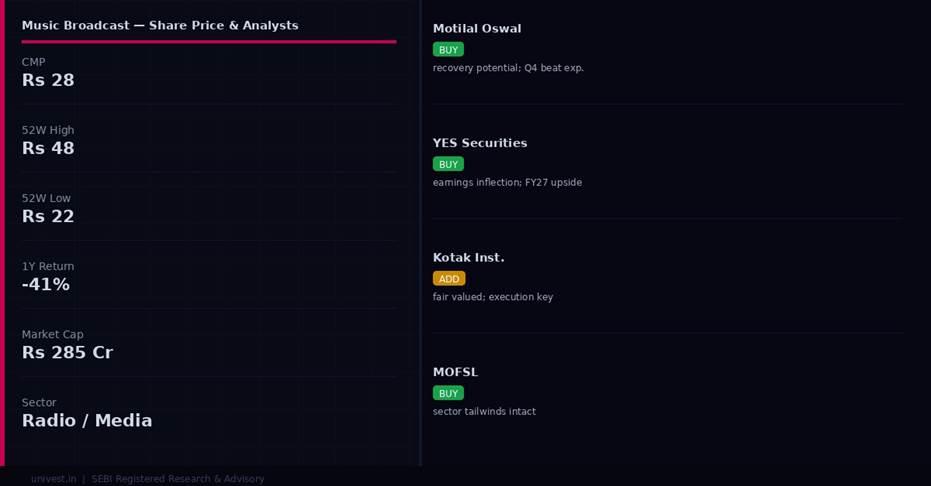
Task: Click the 1Y Return label
Action: click(x=48, y=266)
